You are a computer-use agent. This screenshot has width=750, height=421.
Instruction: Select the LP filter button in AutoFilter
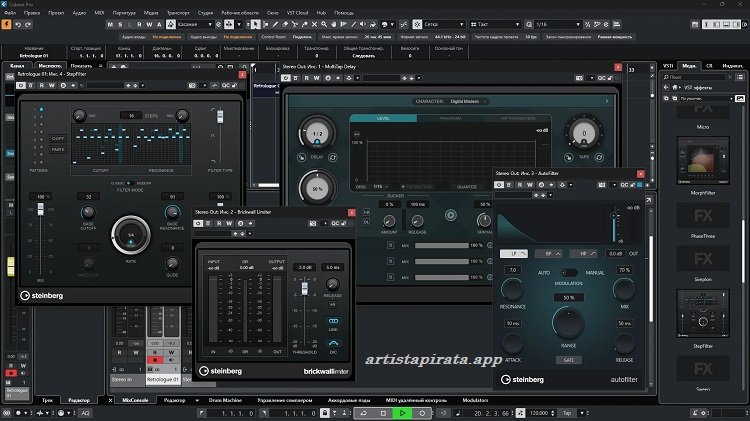[x=514, y=254]
